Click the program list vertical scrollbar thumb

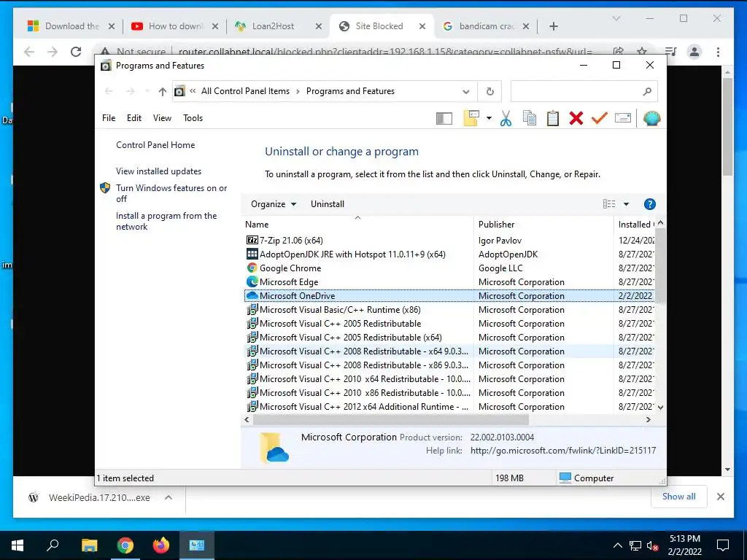point(660,265)
